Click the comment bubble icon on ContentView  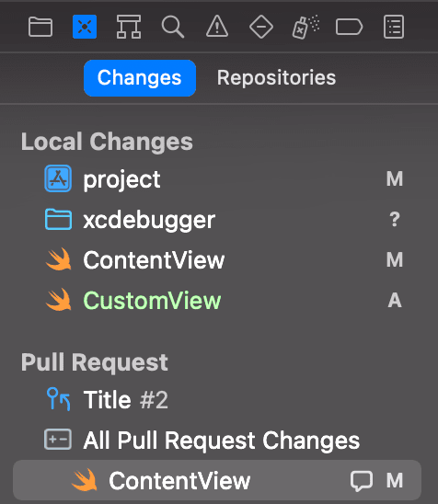[362, 481]
